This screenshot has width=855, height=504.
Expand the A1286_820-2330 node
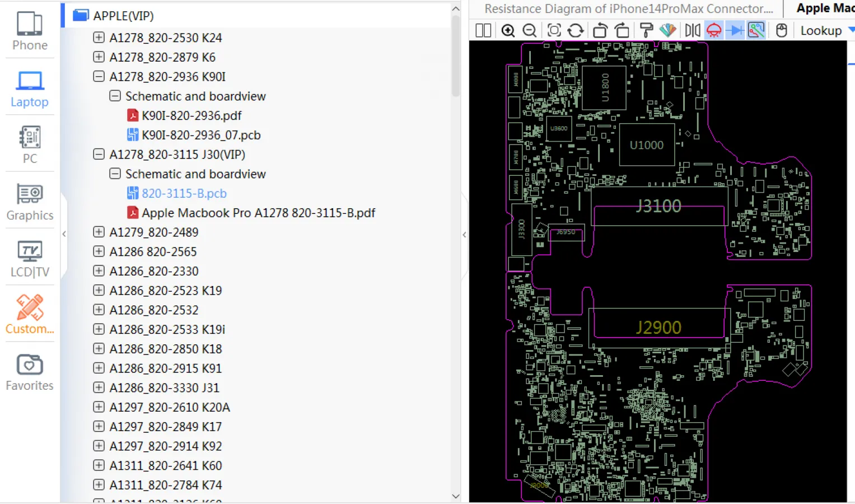pos(99,271)
